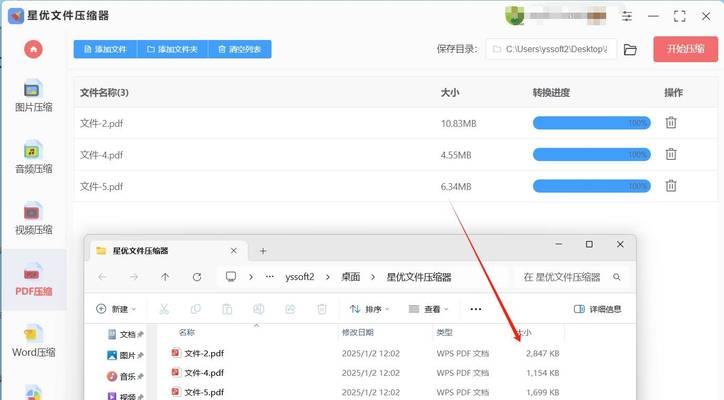Open 文档 in Explorer quick access
This screenshot has height=400, width=724.
click(125, 334)
